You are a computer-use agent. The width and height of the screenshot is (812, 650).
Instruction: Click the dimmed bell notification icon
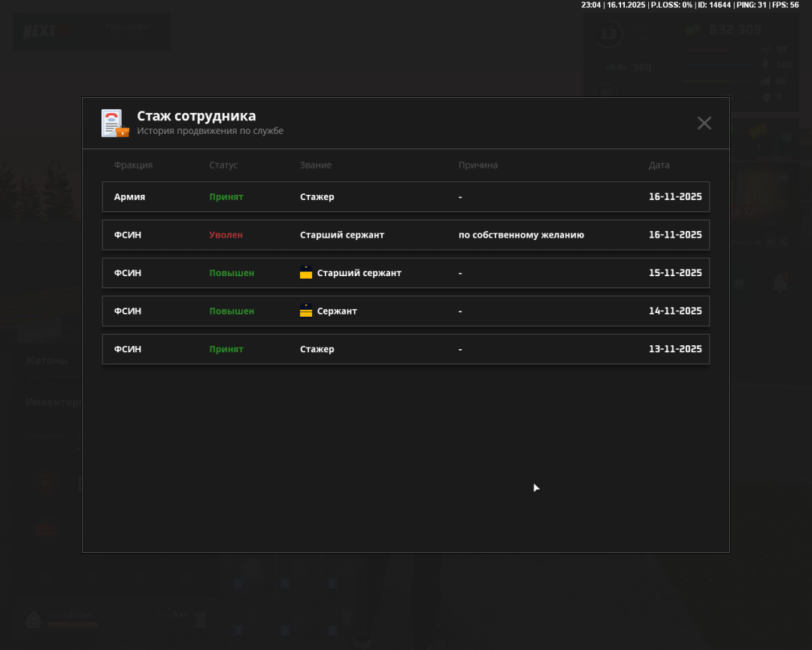780,283
